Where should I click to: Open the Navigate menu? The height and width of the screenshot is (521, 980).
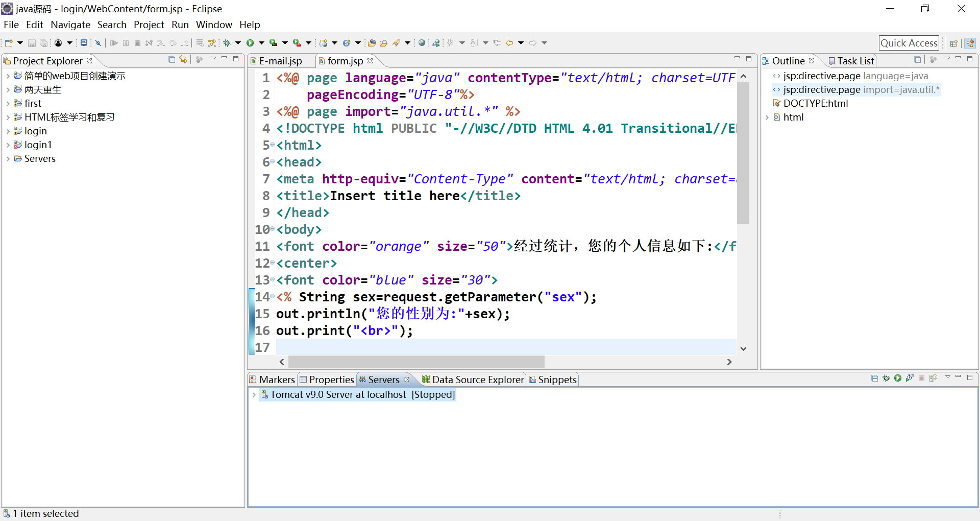[70, 25]
